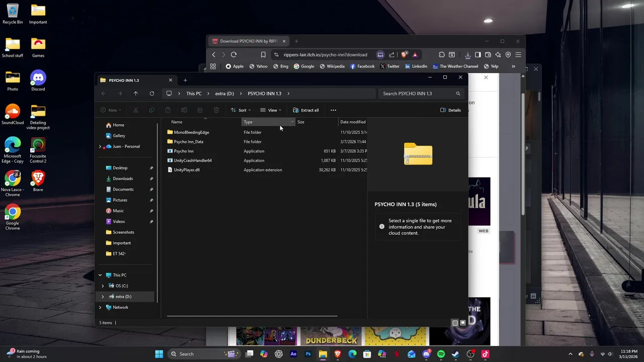Open the See more (three dots) menu

pos(333,110)
